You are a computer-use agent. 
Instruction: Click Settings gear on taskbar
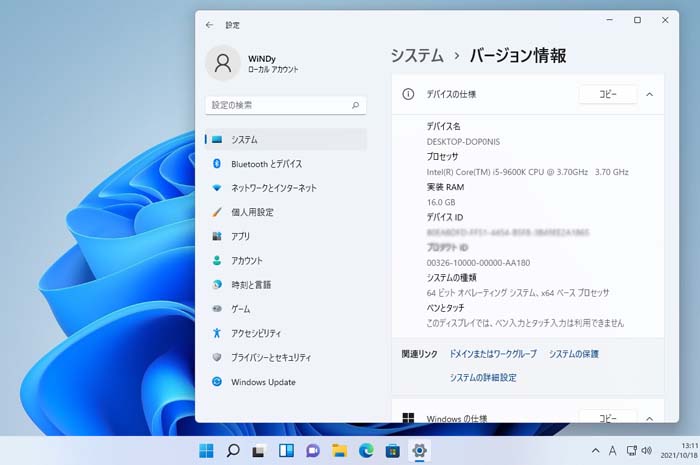coord(419,451)
